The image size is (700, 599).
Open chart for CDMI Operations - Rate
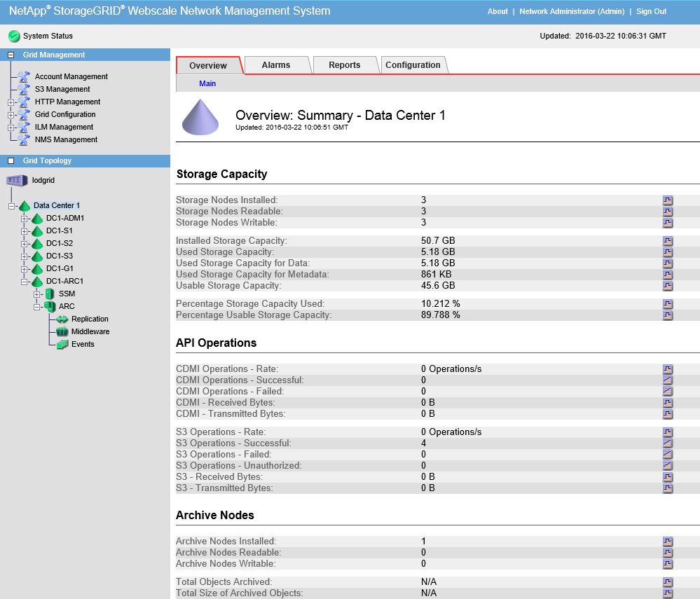coord(667,369)
